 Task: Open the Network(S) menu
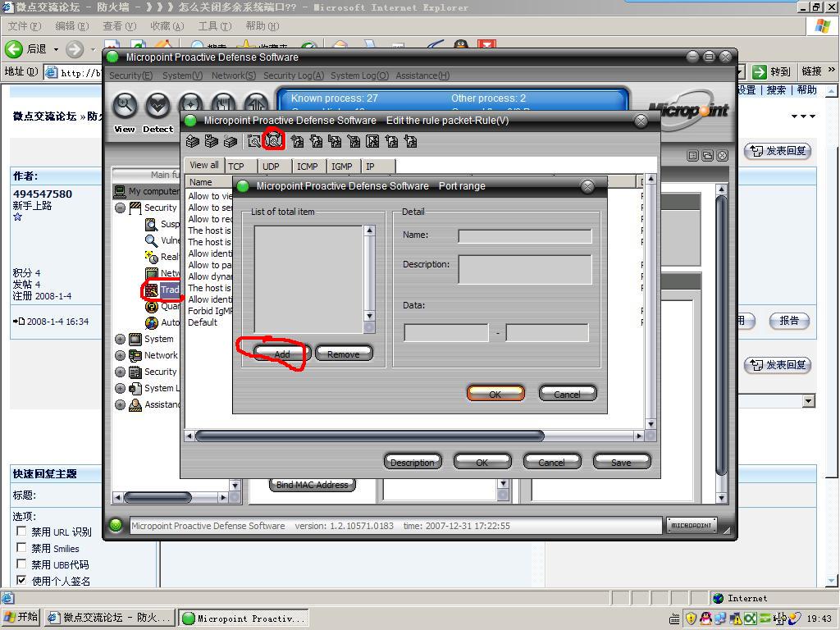coord(234,75)
